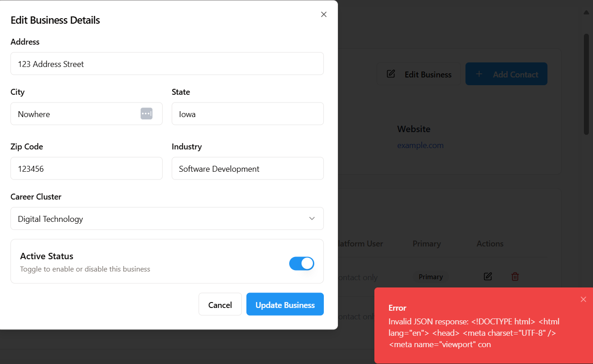This screenshot has height=364, width=593.
Task: Open the example.com website link
Action: click(420, 145)
